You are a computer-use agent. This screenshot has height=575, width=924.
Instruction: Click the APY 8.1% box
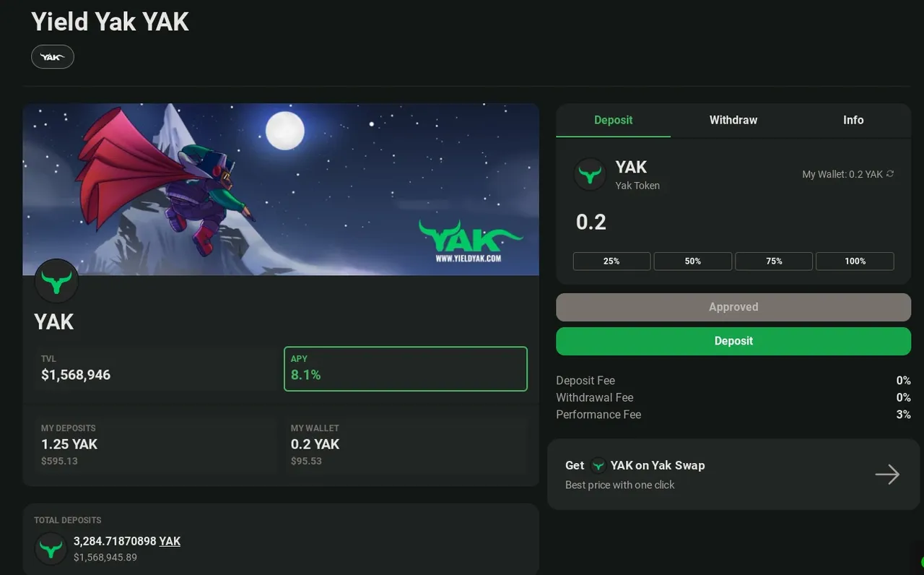(406, 369)
